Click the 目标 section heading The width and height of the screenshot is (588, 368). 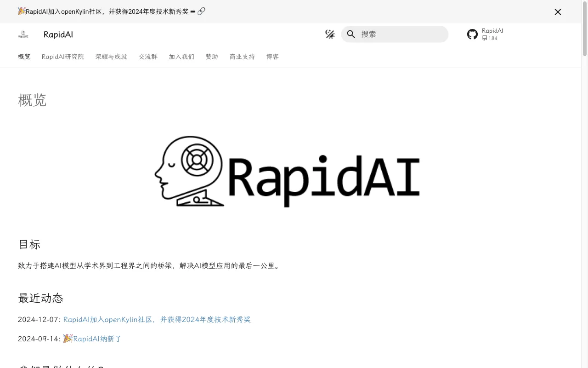[29, 244]
